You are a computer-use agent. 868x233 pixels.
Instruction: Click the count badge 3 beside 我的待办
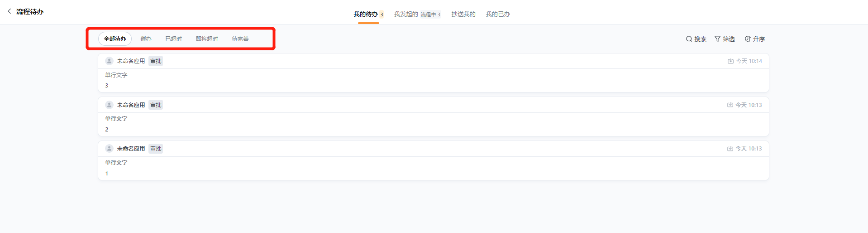[x=382, y=15]
